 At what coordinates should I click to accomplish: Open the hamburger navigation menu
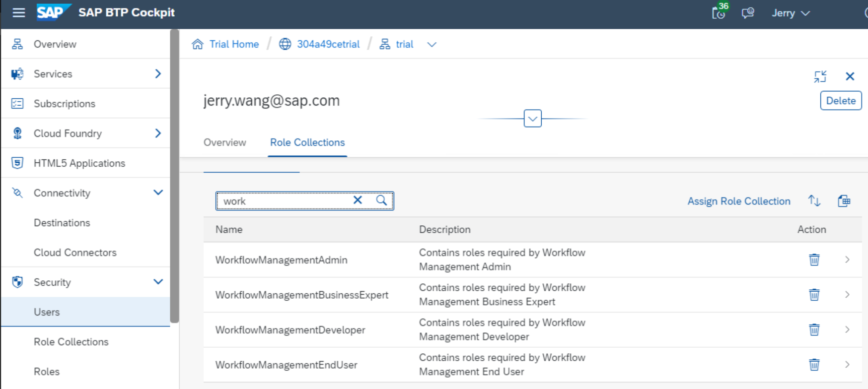[x=18, y=12]
